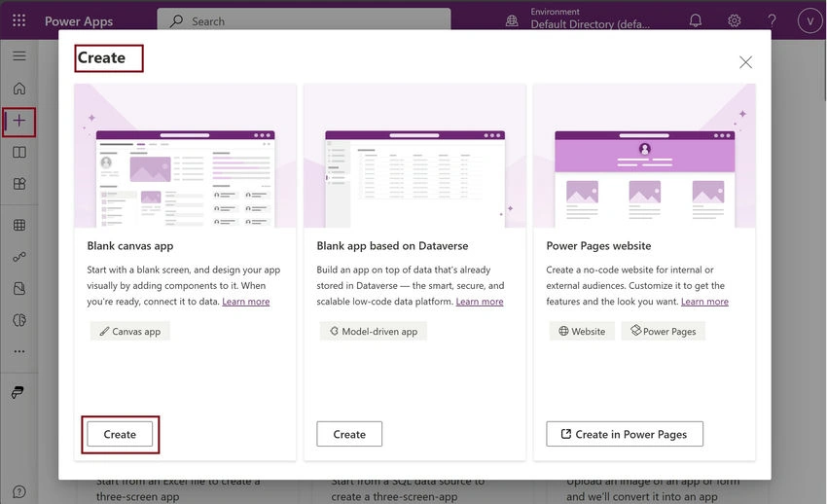Click the Power Pages website preview image
The image size is (827, 504).
point(644,156)
